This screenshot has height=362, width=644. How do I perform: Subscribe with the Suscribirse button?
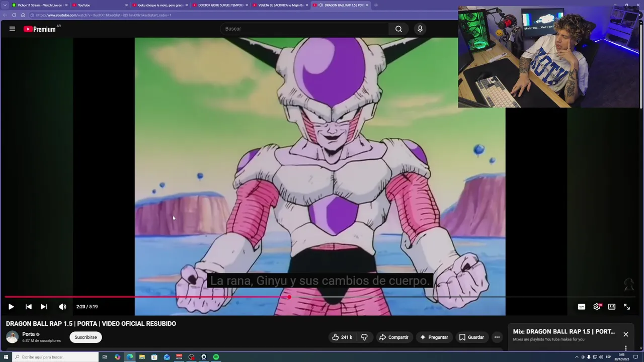coord(86,337)
